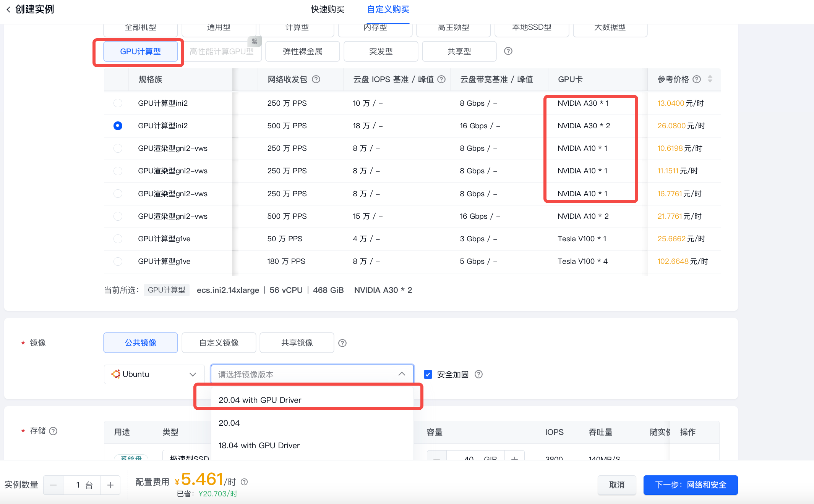The width and height of the screenshot is (814, 504).
Task: Collapse the 请选择镜像版本 dropdown
Action: 402,374
